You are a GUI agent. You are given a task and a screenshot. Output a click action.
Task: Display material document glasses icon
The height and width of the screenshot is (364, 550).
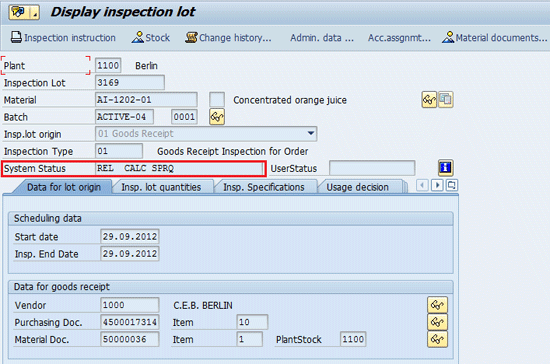[x=437, y=339]
